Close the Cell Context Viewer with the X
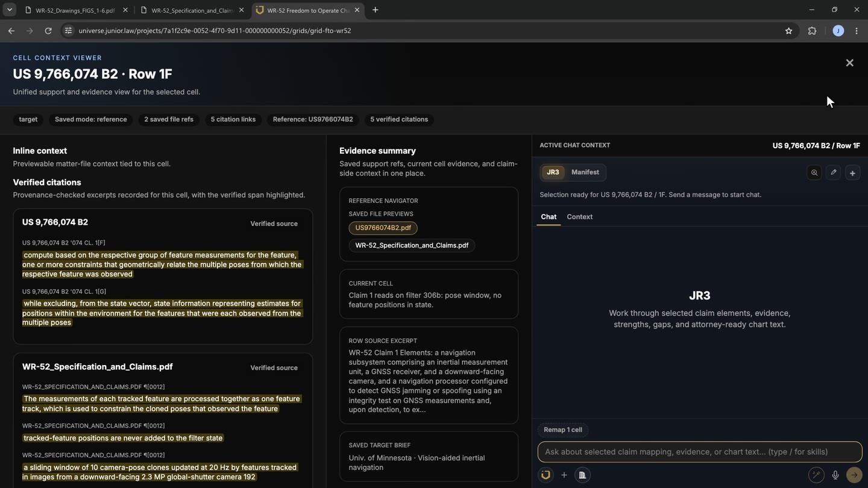 tap(849, 63)
